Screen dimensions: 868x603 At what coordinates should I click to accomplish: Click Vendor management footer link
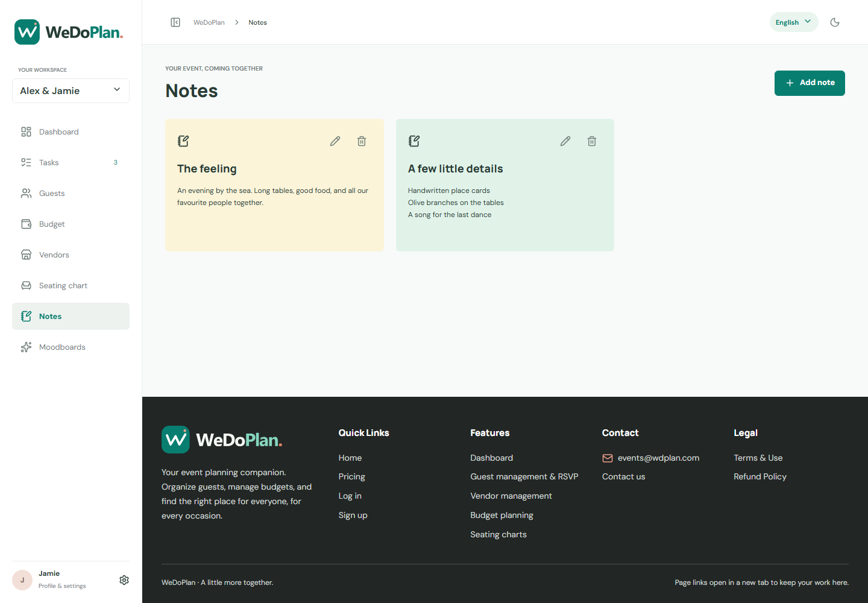pos(511,496)
